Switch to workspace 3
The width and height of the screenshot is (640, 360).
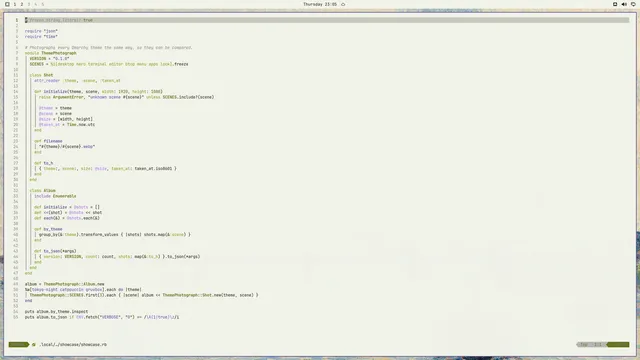29,4
